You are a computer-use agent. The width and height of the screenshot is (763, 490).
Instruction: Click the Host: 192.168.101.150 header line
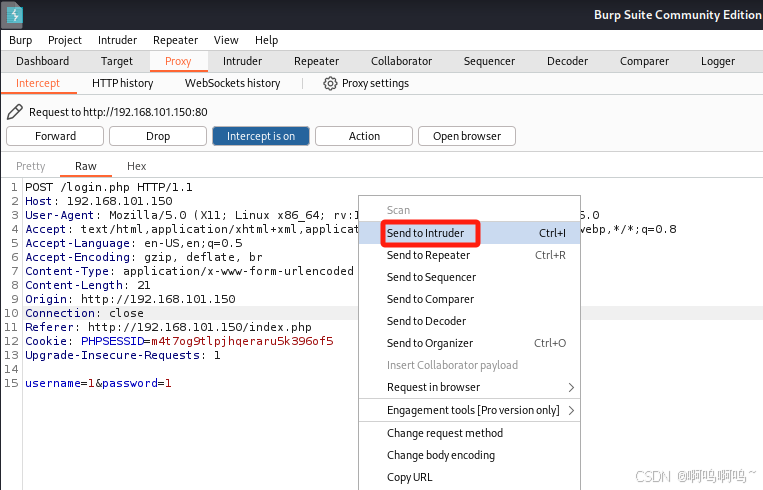[99, 201]
